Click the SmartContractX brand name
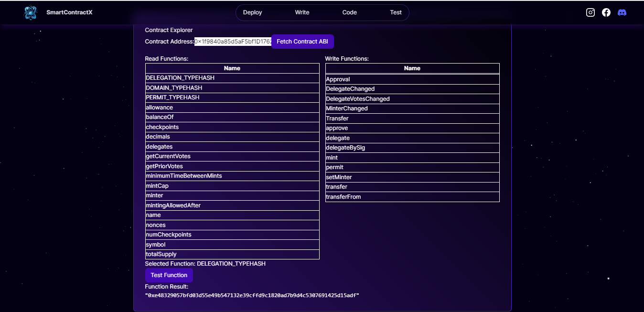This screenshot has width=644, height=312. tap(69, 12)
